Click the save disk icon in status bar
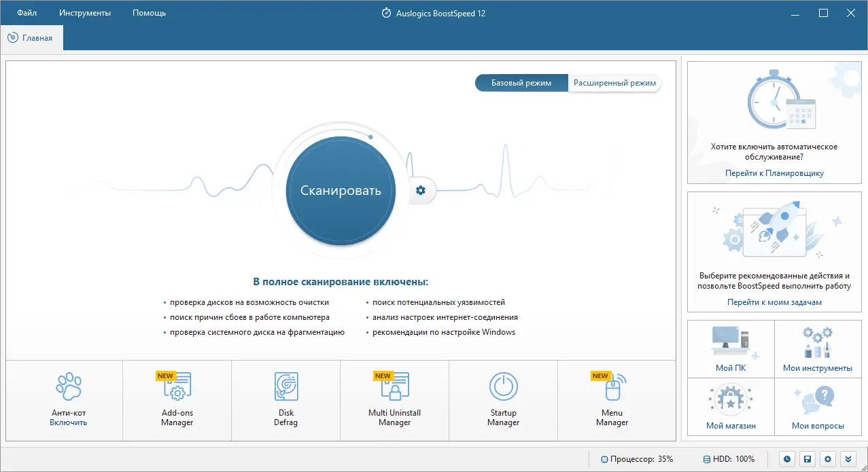 click(807, 459)
